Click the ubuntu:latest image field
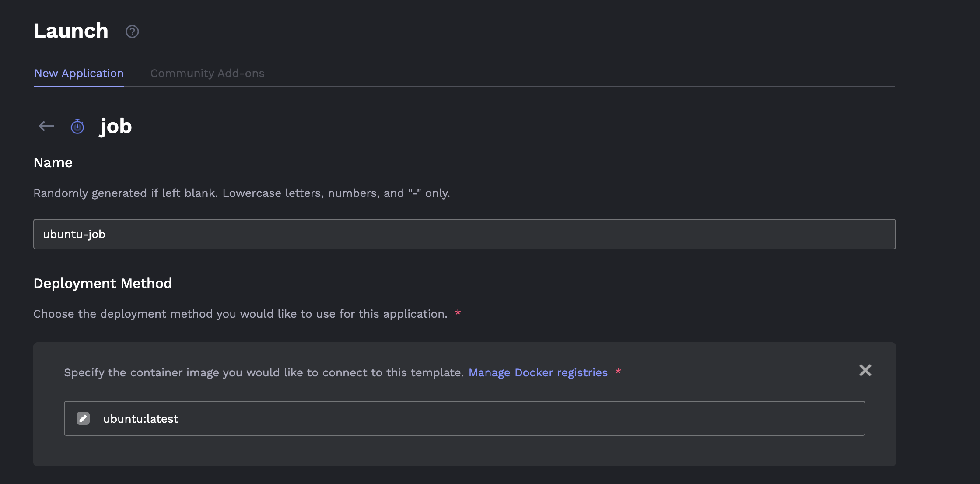 coord(464,418)
